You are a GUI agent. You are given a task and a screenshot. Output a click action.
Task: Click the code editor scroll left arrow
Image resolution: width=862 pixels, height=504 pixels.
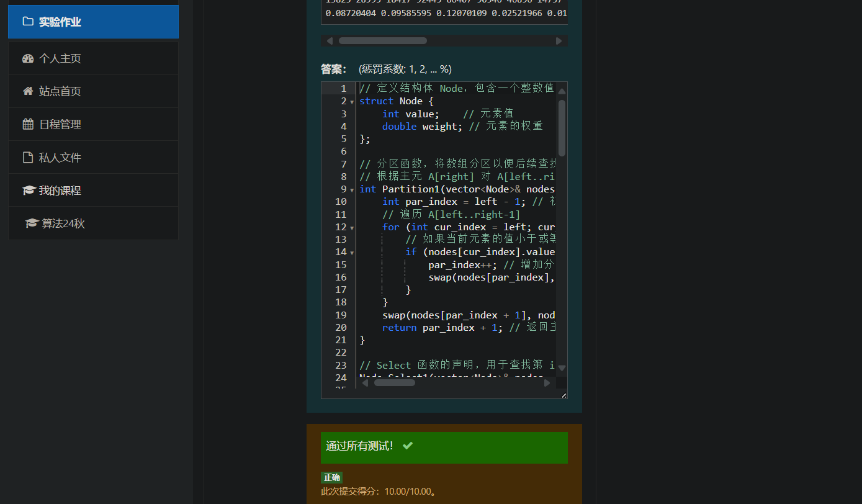[365, 383]
